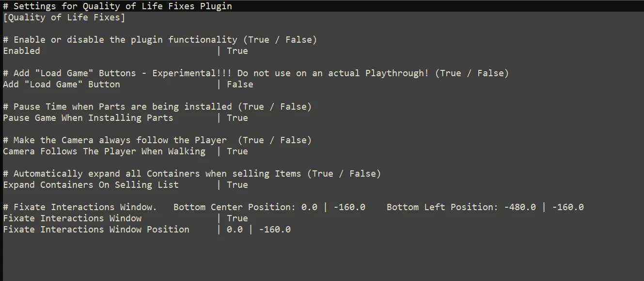644x281 pixels.
Task: Click the 0.0 | -160.0 window position value
Action: point(259,230)
